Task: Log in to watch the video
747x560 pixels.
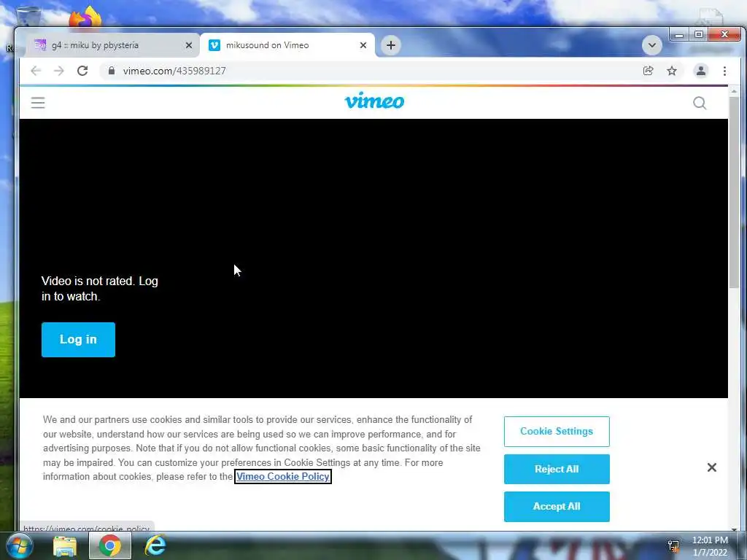Action: 78,340
